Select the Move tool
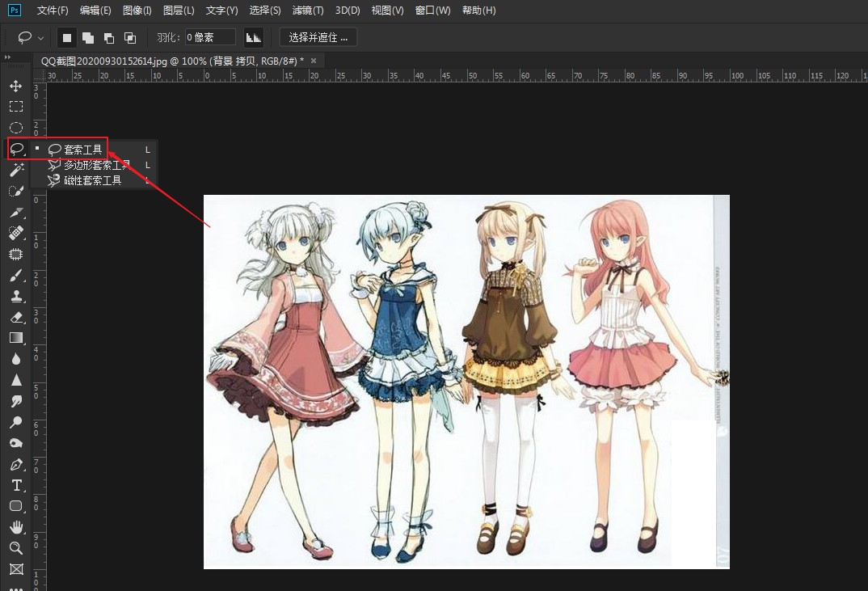Screen dimensions: 868x591 point(15,85)
